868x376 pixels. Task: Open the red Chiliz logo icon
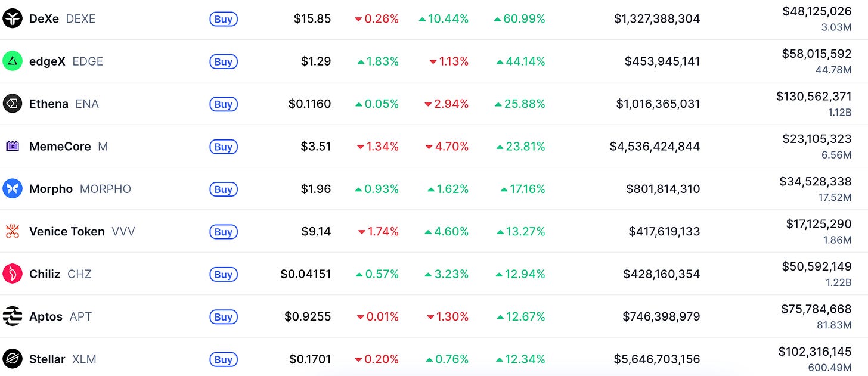pyautogui.click(x=12, y=274)
